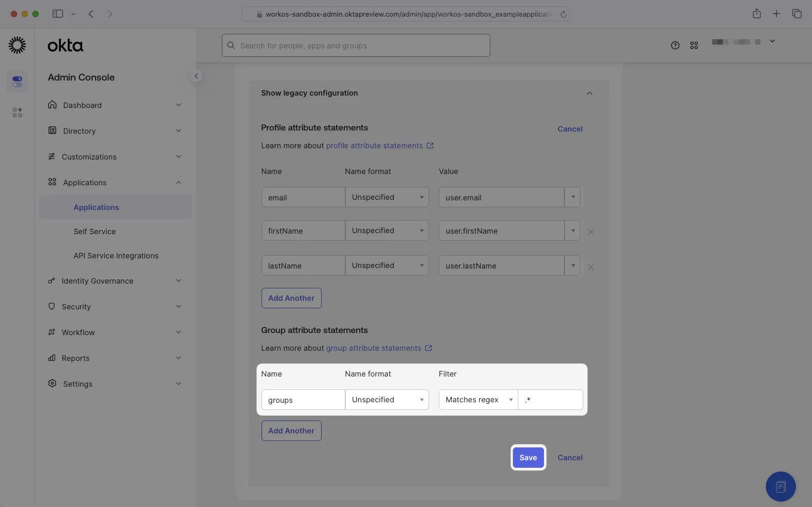Click the browser share icon
The image size is (812, 507).
(757, 13)
